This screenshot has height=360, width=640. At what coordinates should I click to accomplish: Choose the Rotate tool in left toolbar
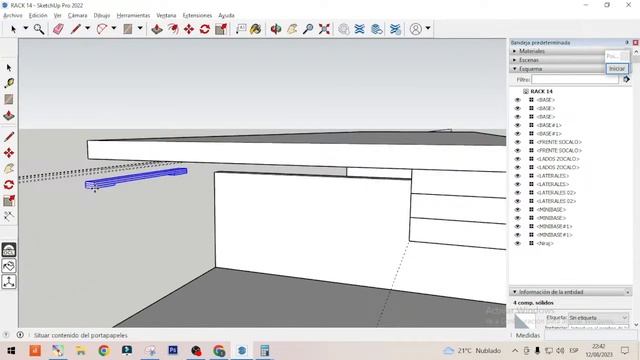click(9, 184)
